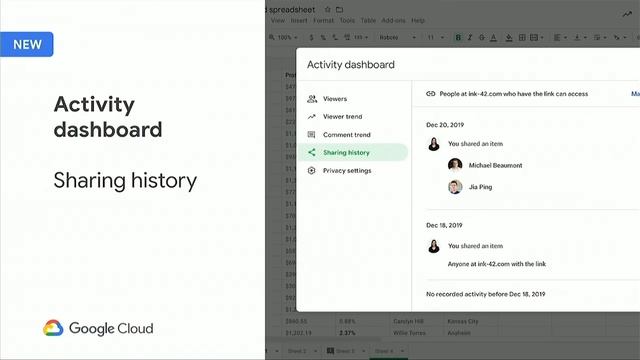
Task: Click the green share icon beside Sharing history
Action: (311, 152)
